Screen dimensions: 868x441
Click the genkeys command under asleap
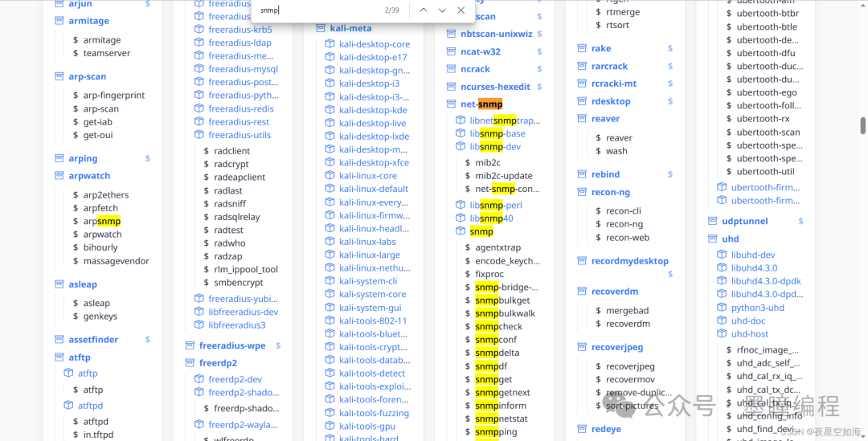(100, 316)
